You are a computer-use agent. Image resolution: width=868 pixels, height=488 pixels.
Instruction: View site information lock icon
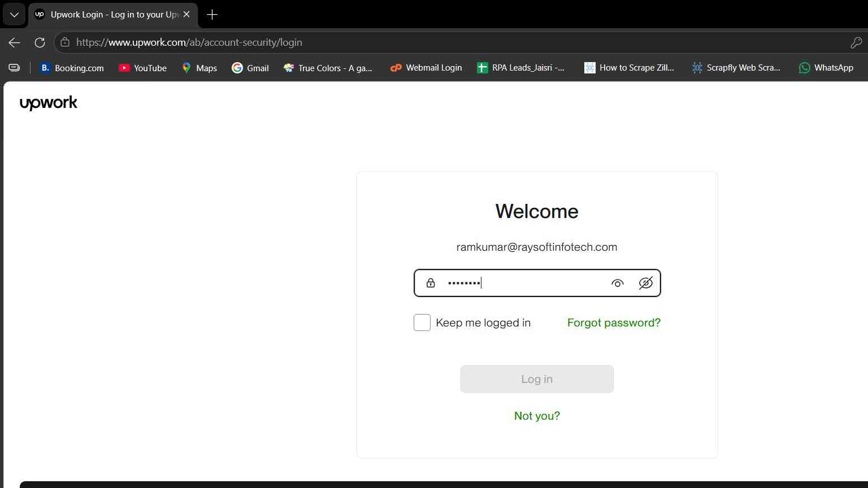(65, 42)
